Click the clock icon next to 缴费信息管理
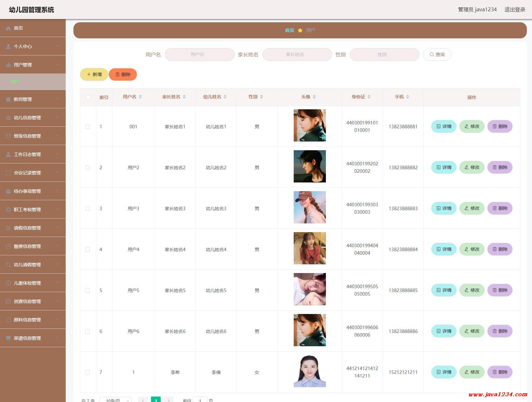Image resolution: width=532 pixels, height=402 pixels. [8, 247]
